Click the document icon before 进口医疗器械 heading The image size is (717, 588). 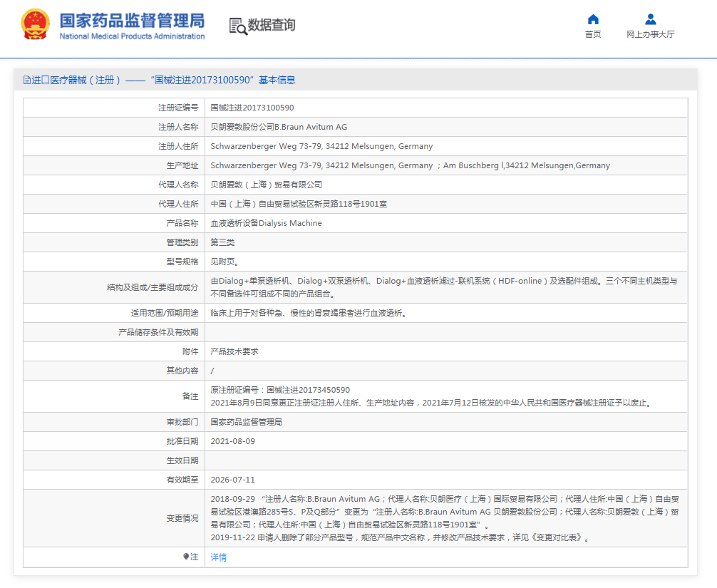click(27, 81)
